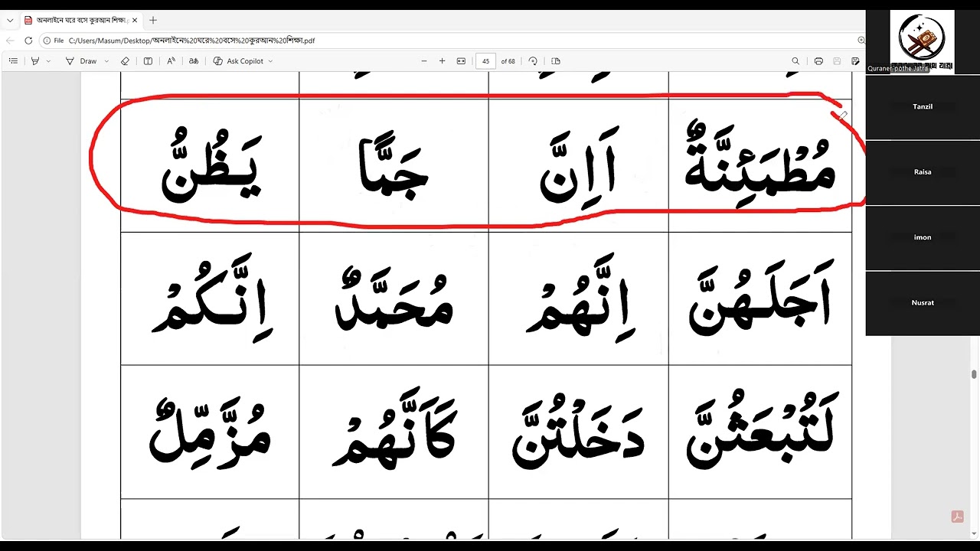
Task: Click the address bar zoom magnifier icon
Action: [861, 41]
